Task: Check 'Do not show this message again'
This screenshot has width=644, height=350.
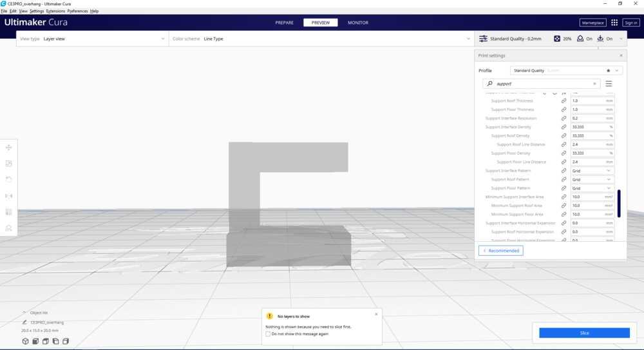Action: pos(268,334)
